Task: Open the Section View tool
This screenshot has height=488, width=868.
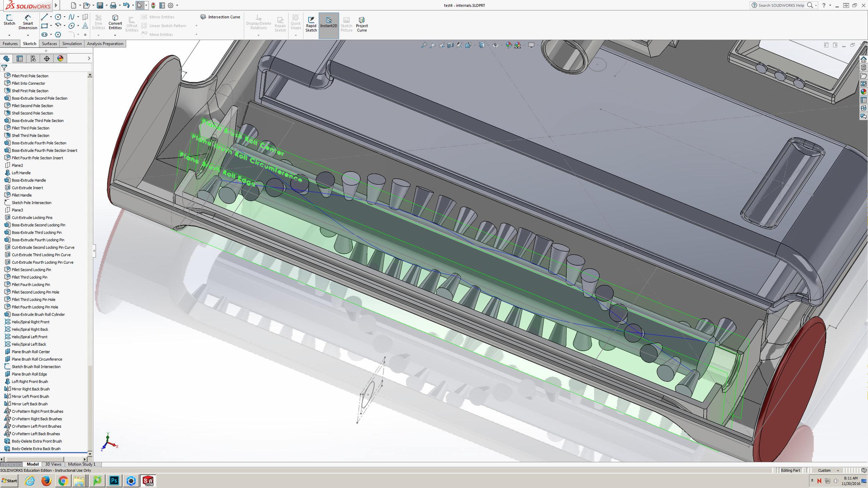Action: 451,45
